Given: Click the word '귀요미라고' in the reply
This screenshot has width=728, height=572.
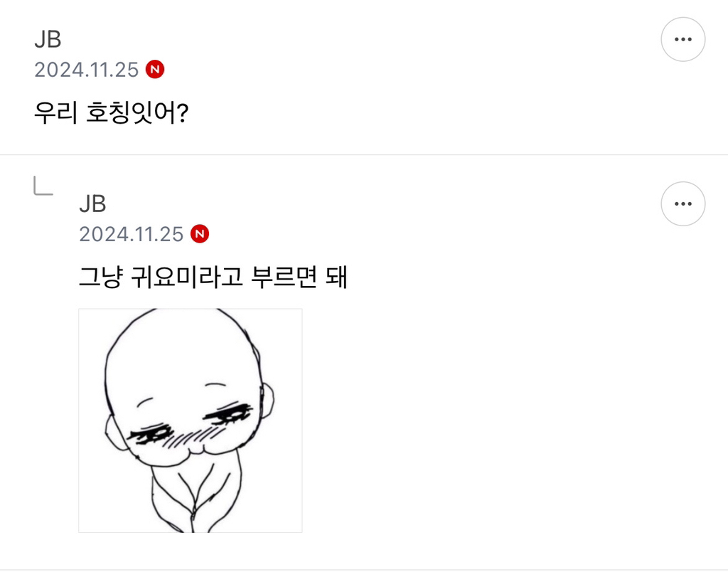Looking at the screenshot, I should pyautogui.click(x=187, y=277).
